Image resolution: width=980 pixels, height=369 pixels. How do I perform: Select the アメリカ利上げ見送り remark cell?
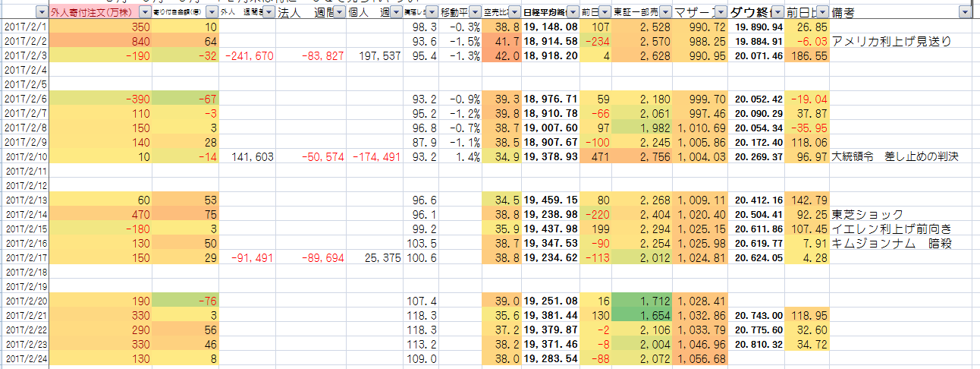coord(890,41)
